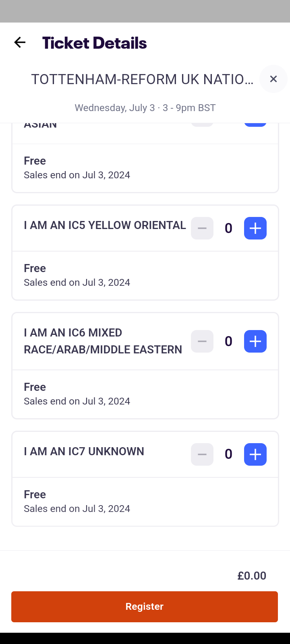This screenshot has width=290, height=644.
Task: Tap the £0.00 order total
Action: (x=252, y=576)
